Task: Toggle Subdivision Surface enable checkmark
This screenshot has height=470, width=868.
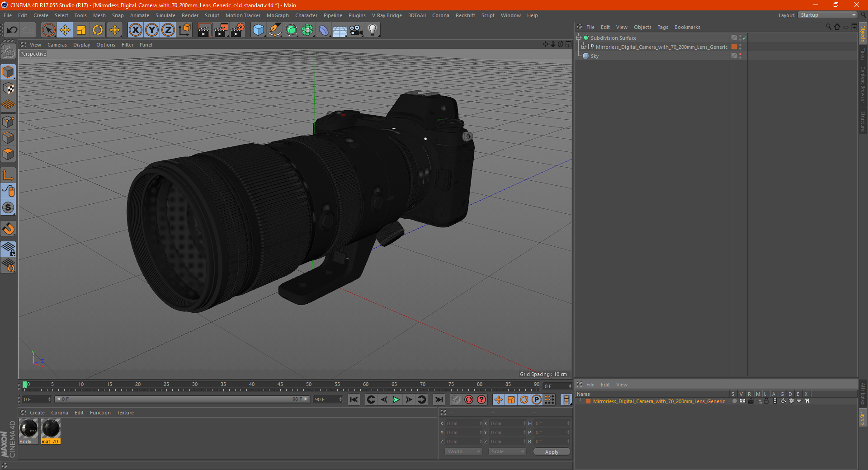Action: (x=745, y=38)
